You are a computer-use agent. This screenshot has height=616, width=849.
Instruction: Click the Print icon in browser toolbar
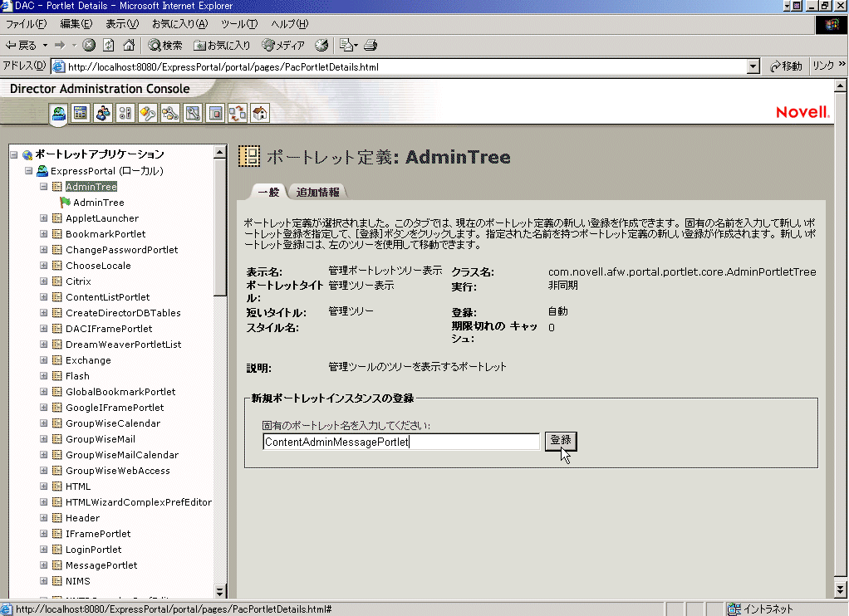click(371, 45)
